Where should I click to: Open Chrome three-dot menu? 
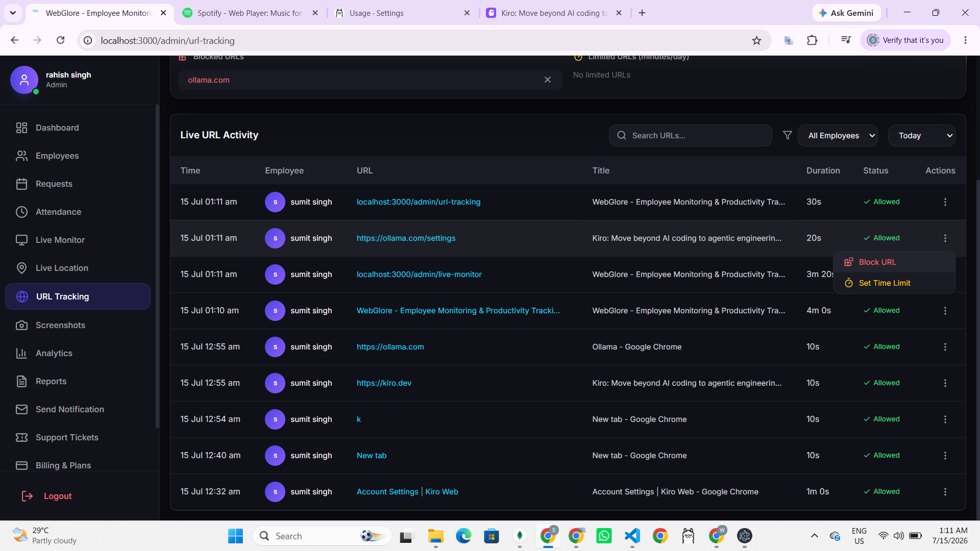[965, 40]
